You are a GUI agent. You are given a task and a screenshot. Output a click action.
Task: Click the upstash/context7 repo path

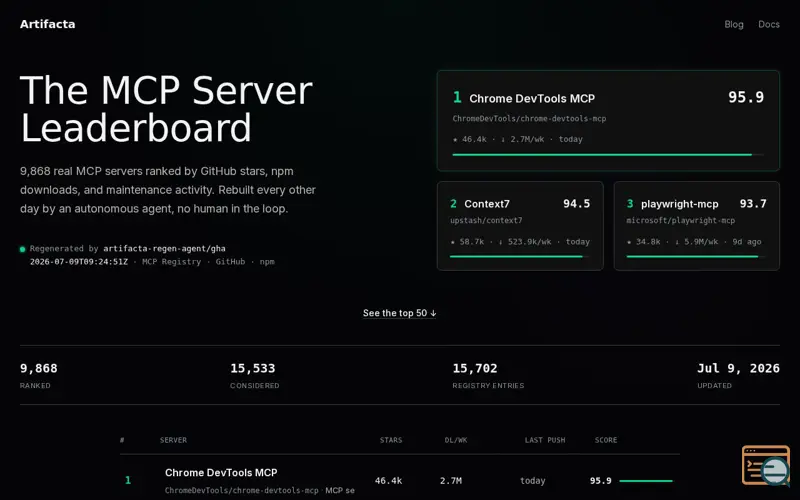click(486, 220)
